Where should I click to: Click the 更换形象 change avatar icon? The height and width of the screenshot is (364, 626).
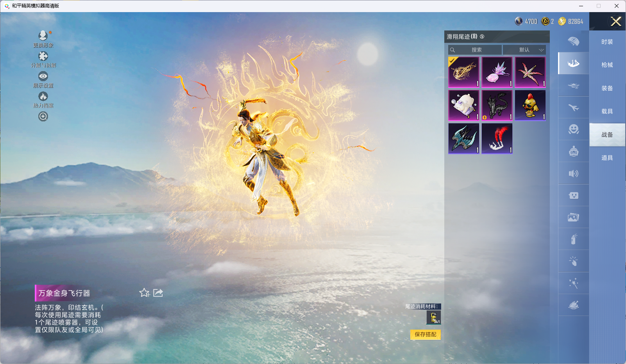[x=43, y=36]
